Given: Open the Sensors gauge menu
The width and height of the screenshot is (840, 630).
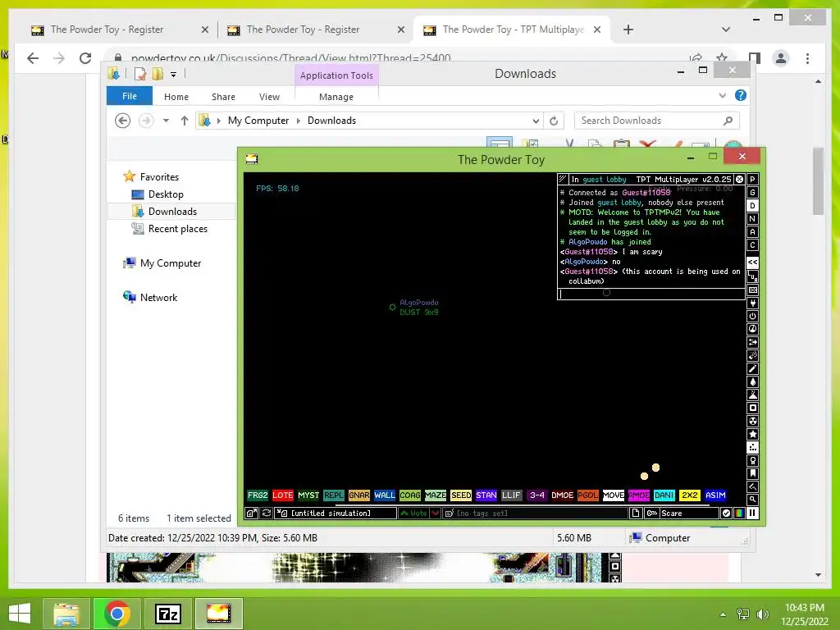Looking at the screenshot, I should pos(753,329).
